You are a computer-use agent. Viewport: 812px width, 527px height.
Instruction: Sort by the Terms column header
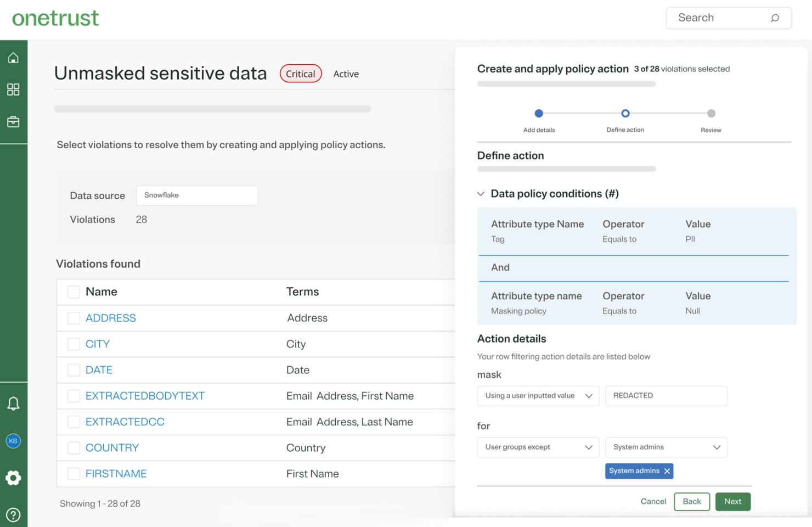tap(302, 292)
